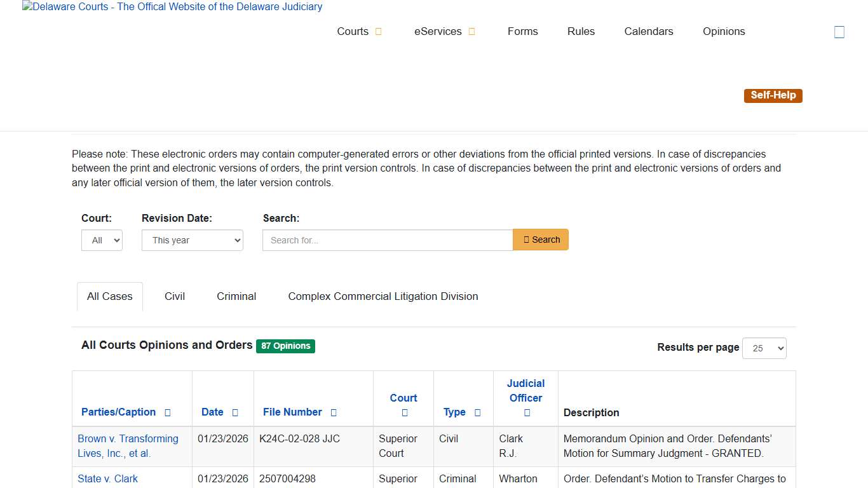Select the Complex Commercial Litigation Division tab
The width and height of the screenshot is (868, 488).
pos(383,297)
